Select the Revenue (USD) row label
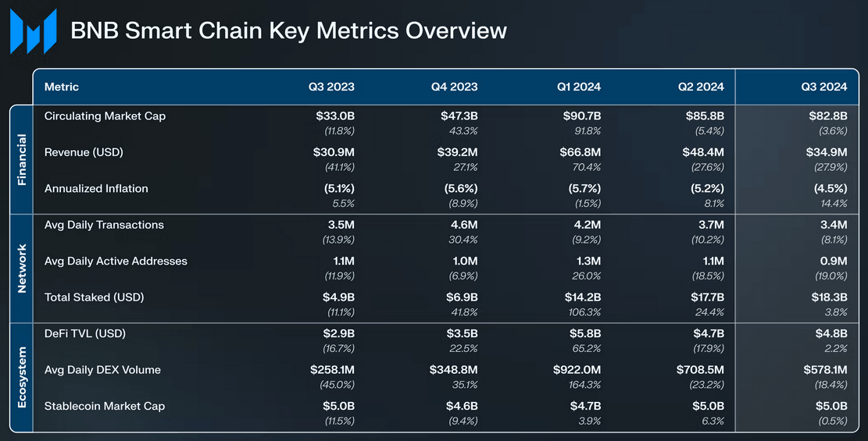This screenshot has height=441, width=868. tap(84, 152)
